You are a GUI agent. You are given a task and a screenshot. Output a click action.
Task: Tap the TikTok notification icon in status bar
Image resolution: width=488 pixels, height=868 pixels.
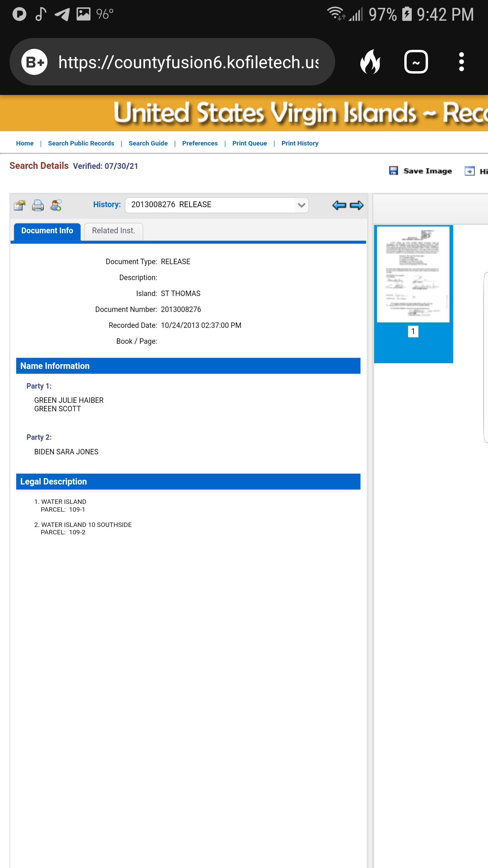tap(41, 14)
